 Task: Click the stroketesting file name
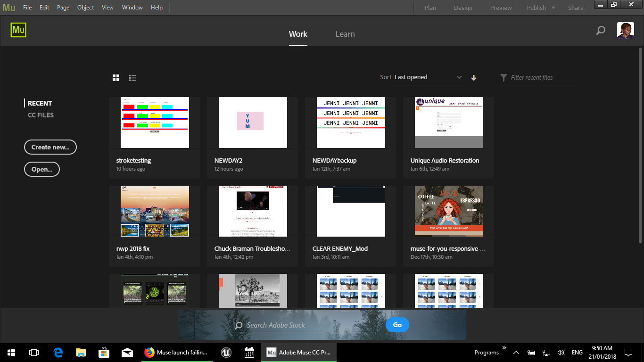[x=133, y=160]
